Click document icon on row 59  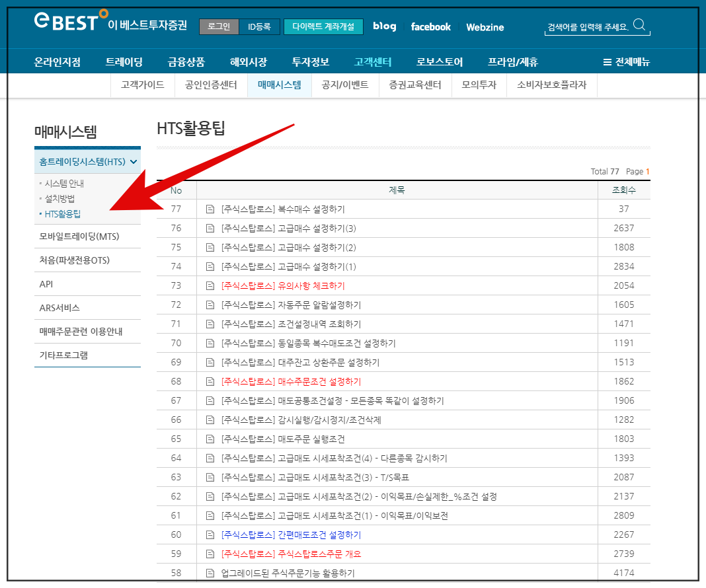[x=210, y=554]
